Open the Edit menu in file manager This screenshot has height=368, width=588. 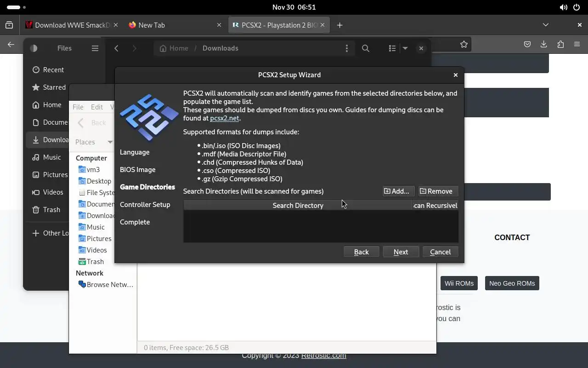coord(96,107)
